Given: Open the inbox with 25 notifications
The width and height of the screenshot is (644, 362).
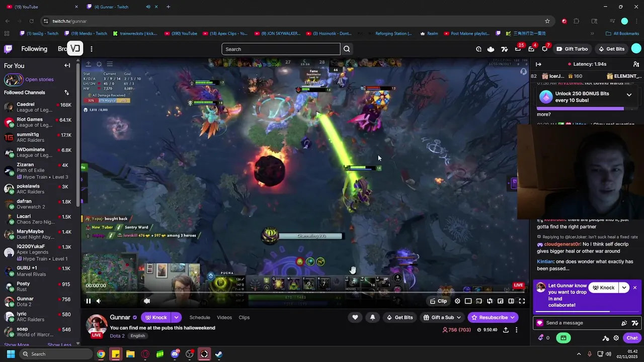Looking at the screenshot, I should click(x=518, y=48).
